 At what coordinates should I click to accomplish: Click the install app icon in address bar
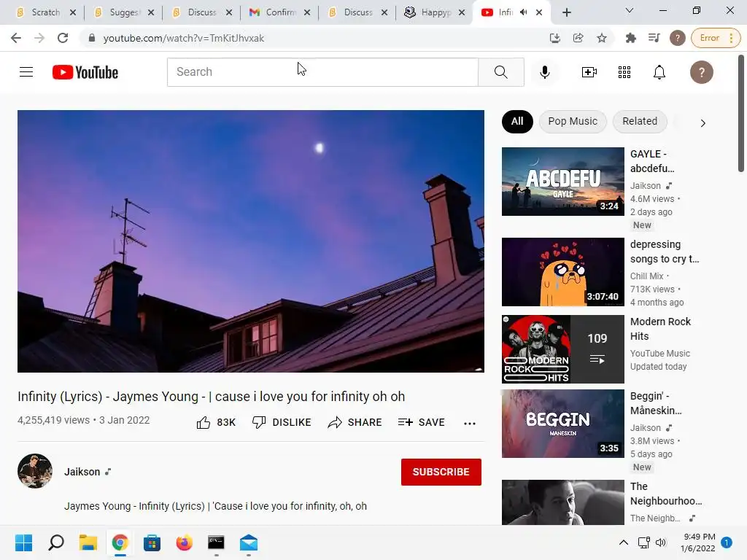pyautogui.click(x=554, y=38)
